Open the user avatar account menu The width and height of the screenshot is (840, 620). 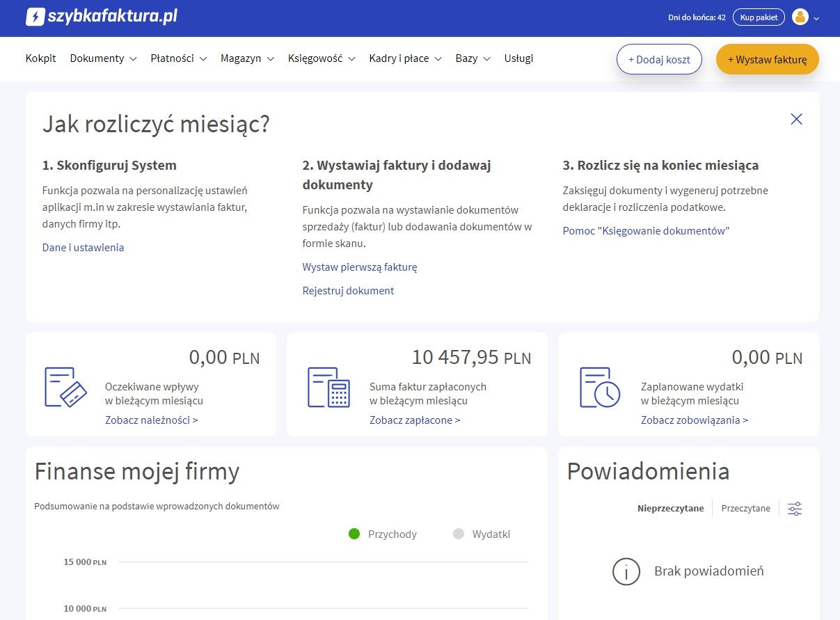pos(800,17)
